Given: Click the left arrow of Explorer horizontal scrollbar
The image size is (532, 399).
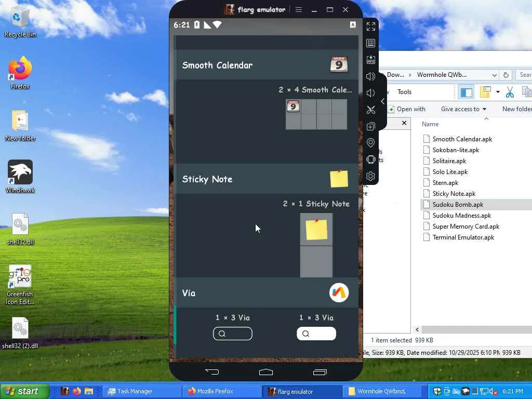Looking at the screenshot, I should click(417, 329).
